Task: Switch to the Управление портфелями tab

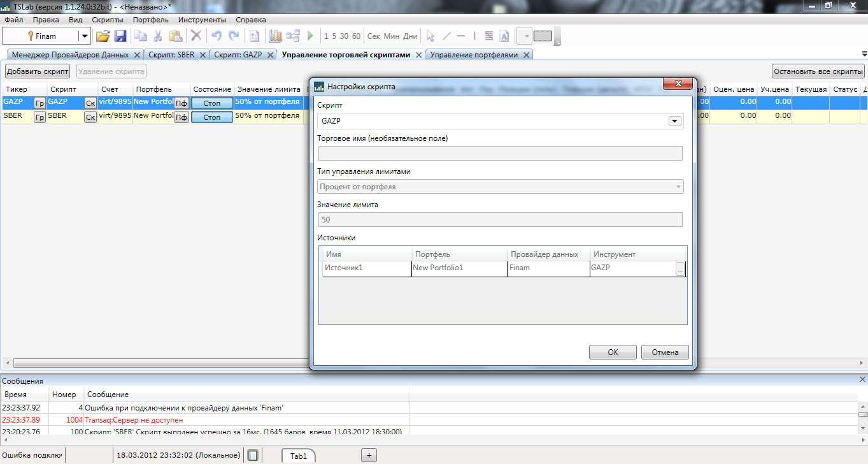Action: point(474,55)
